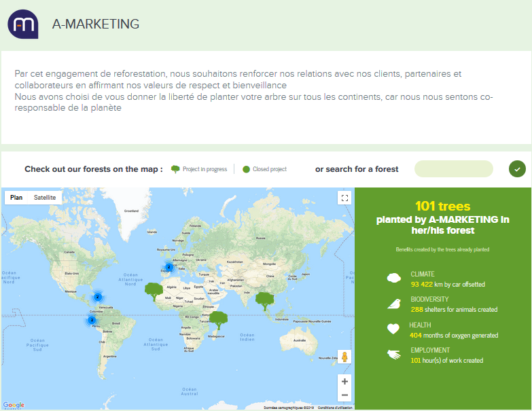Switch map to Satellite view
This screenshot has width=532, height=411.
(x=45, y=198)
